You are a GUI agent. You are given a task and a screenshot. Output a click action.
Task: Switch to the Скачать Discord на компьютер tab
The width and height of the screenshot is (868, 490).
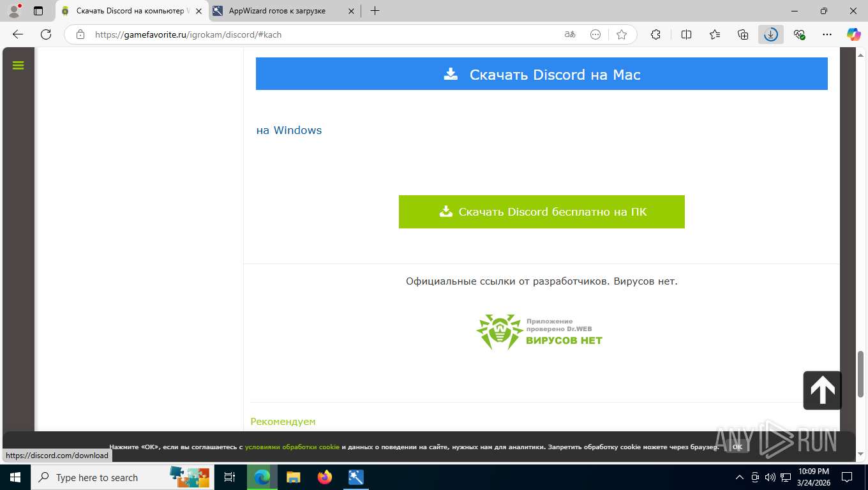point(132,11)
